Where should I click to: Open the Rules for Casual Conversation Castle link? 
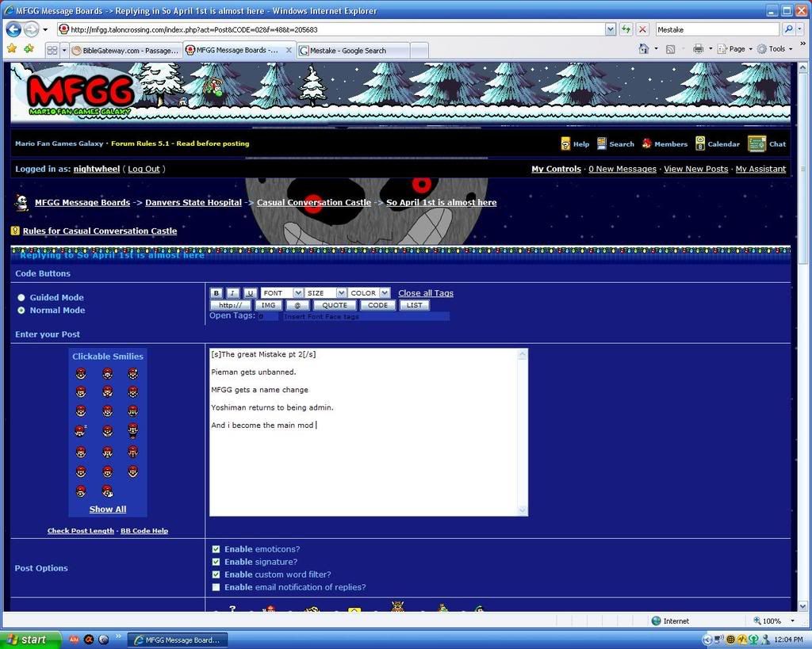tap(99, 231)
